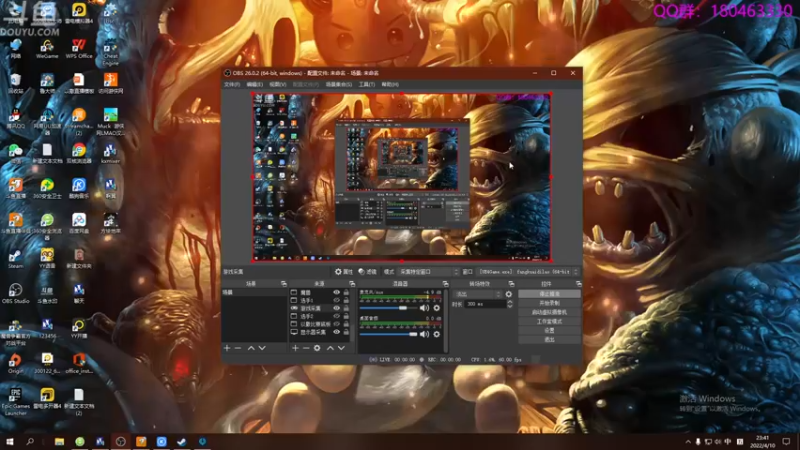Move selected scene up arrow

point(251,348)
